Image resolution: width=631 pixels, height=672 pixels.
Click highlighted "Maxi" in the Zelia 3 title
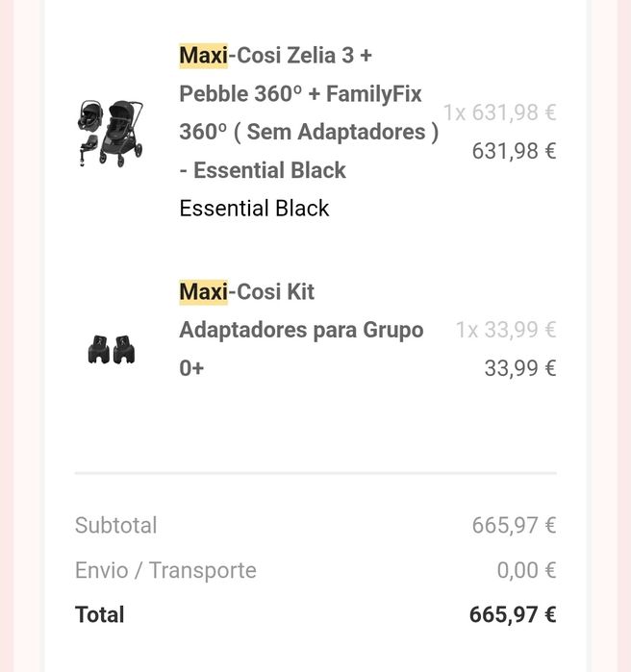click(203, 56)
